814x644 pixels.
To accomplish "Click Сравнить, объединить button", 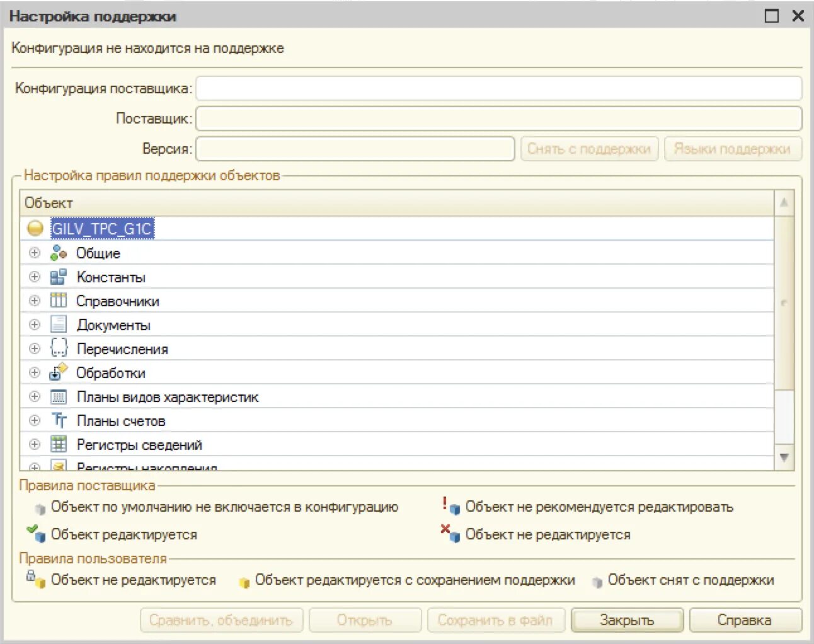I will click(x=221, y=620).
